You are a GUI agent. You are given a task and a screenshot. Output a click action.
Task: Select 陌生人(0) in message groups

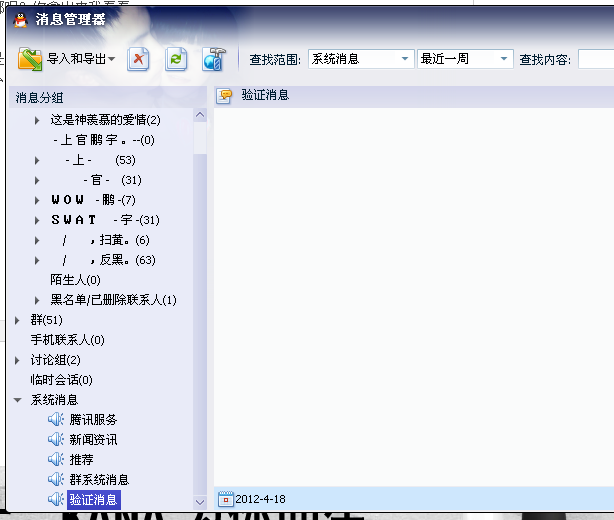pyautogui.click(x=75, y=280)
